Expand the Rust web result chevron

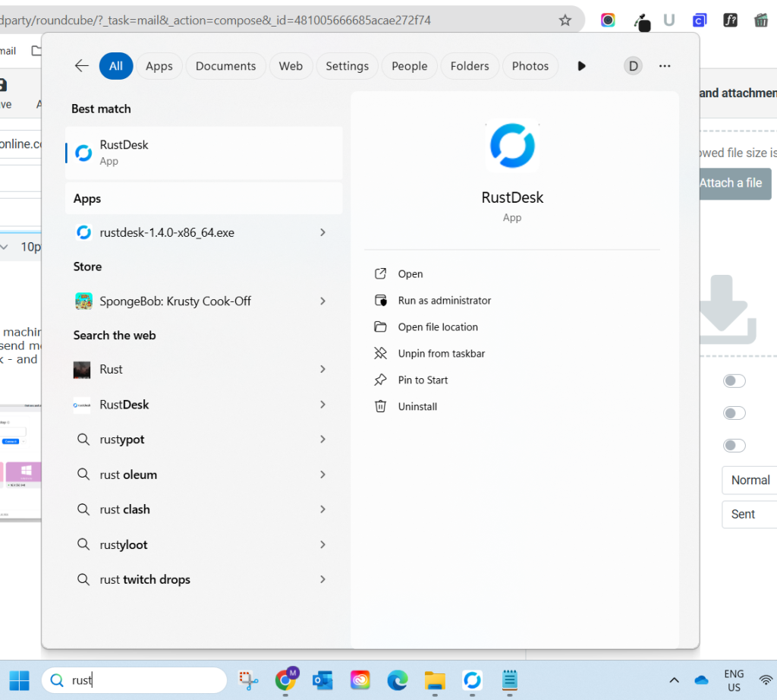[x=322, y=369]
